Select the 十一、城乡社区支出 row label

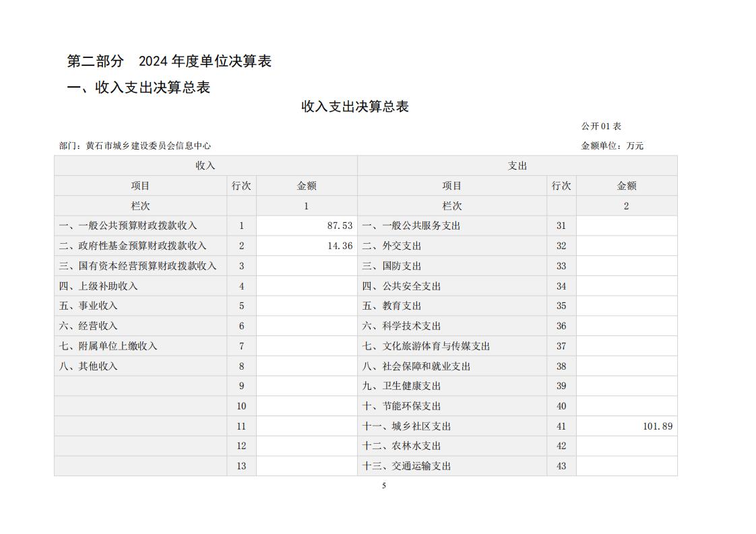pyautogui.click(x=406, y=426)
